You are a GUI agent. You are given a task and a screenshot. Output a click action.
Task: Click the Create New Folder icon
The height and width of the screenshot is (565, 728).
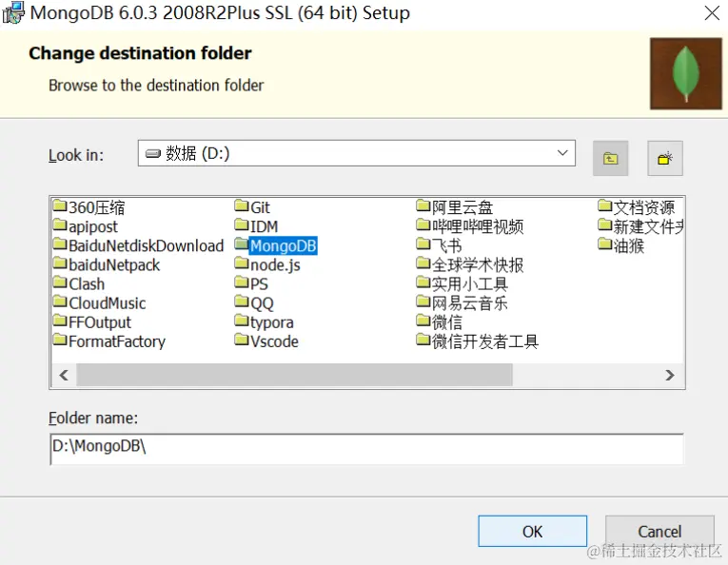(x=665, y=158)
